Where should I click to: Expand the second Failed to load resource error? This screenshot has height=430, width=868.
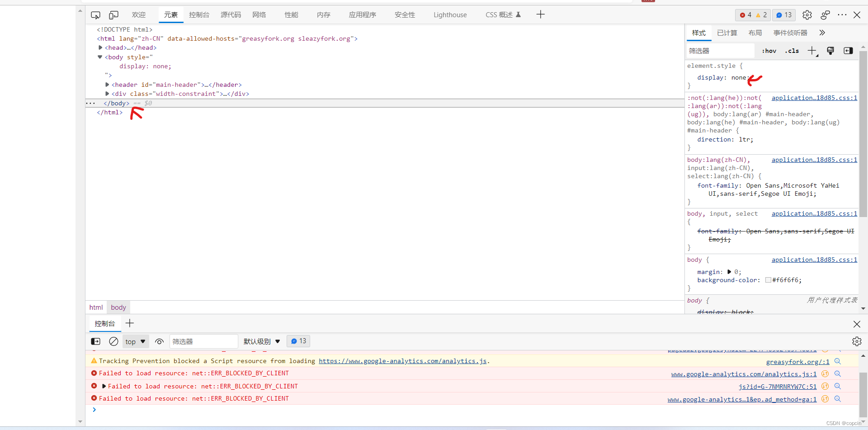click(x=104, y=386)
